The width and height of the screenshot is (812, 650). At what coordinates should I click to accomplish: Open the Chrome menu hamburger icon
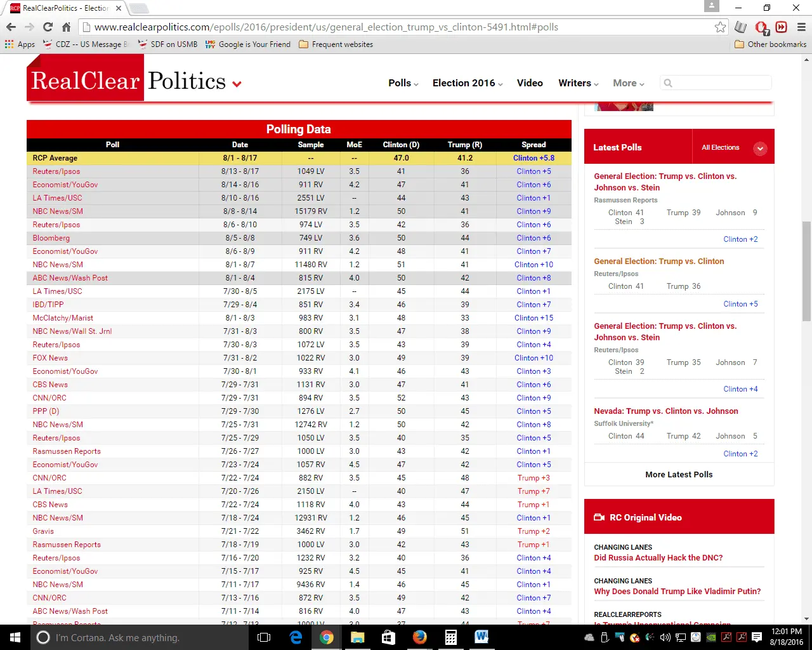pyautogui.click(x=801, y=27)
